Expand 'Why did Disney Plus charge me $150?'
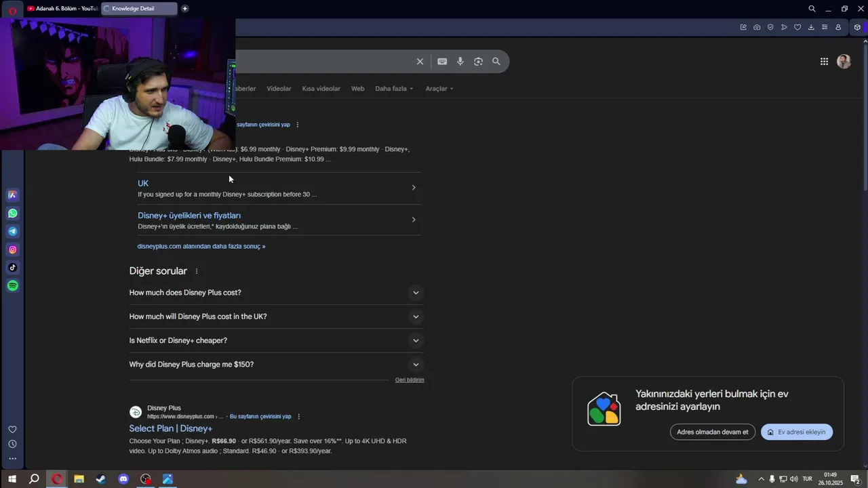868x488 pixels. coord(277,365)
